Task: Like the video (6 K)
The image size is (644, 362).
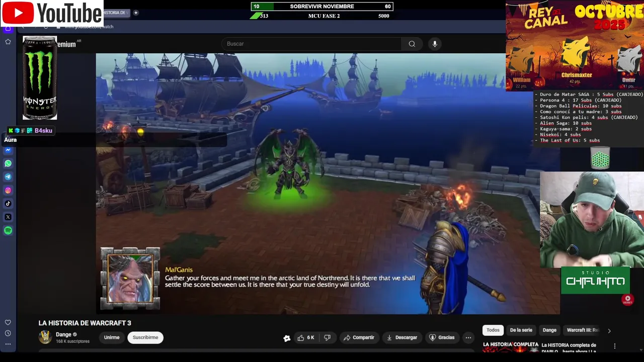Action: [x=306, y=338]
